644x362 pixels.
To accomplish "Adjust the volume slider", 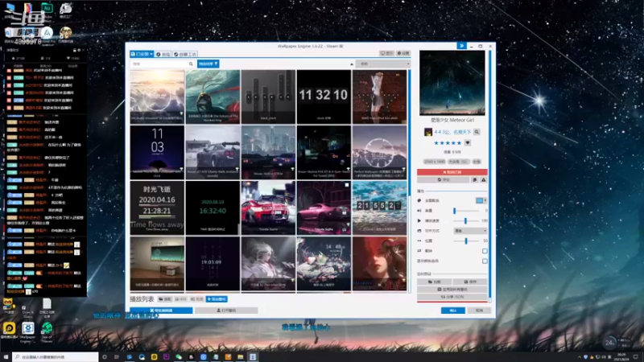I will pos(466,211).
